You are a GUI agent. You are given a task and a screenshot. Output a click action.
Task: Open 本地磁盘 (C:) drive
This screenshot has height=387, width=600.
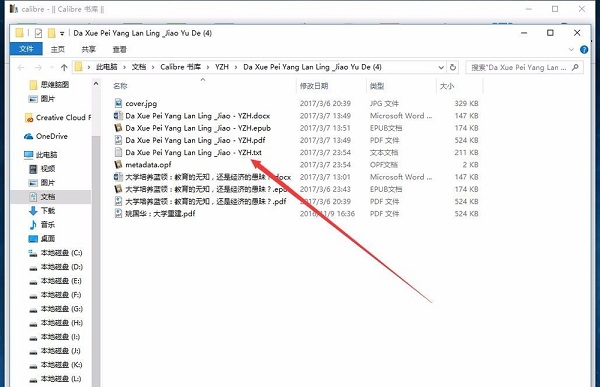point(55,253)
